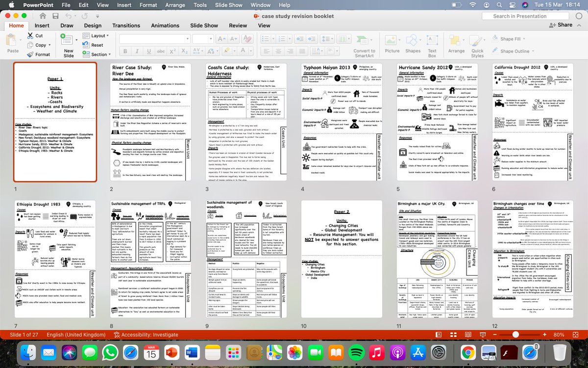Open the font size combo box
Viewport: 588px width, 368px height.
(203, 39)
